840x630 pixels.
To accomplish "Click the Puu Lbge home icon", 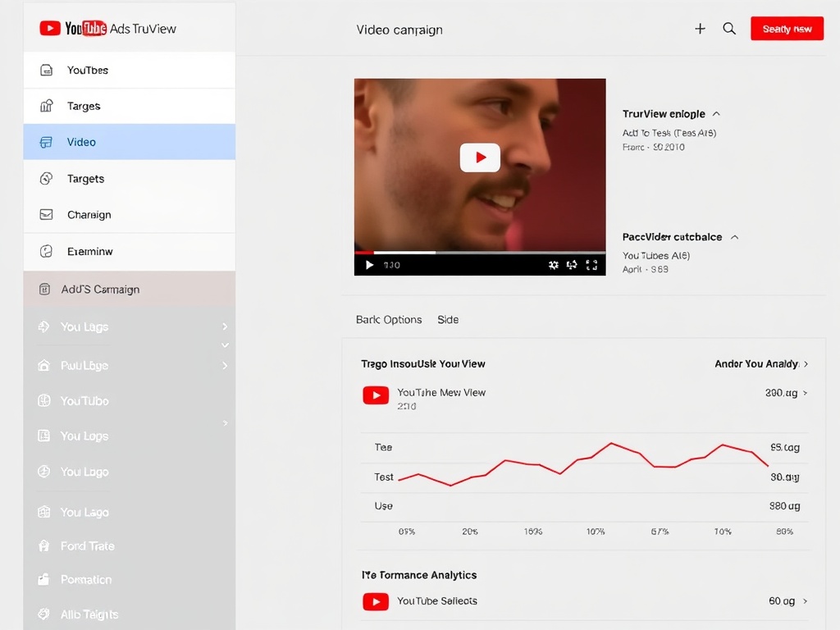I will [44, 365].
